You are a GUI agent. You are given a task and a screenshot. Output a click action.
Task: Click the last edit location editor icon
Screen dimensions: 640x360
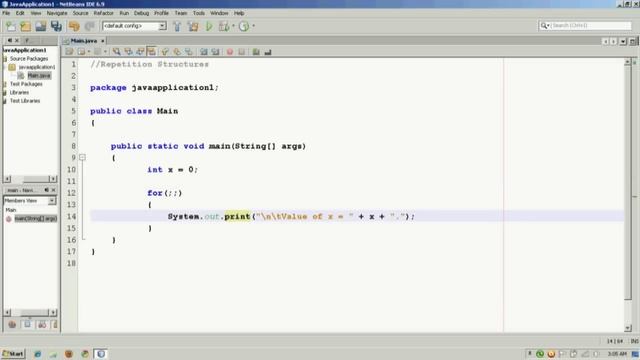69,52
